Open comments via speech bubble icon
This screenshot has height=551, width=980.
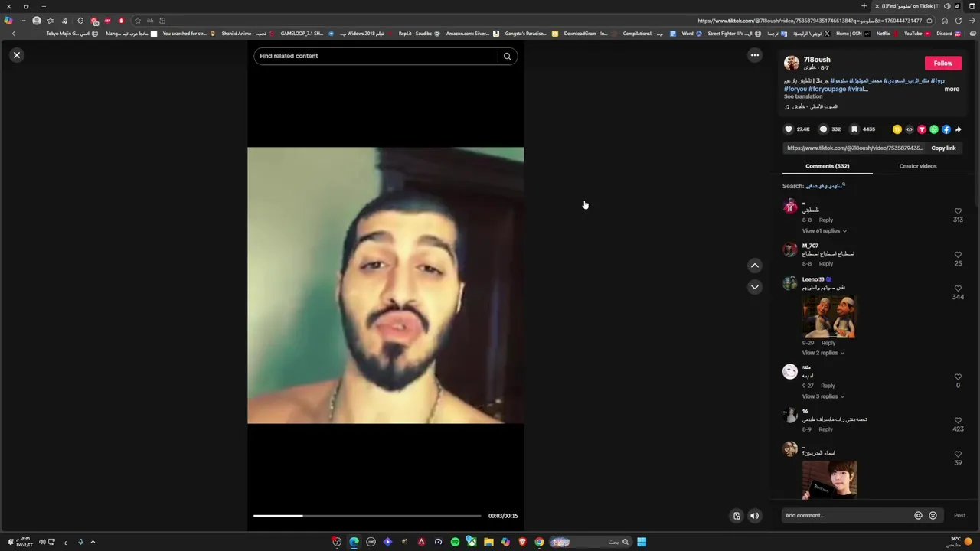coord(823,129)
